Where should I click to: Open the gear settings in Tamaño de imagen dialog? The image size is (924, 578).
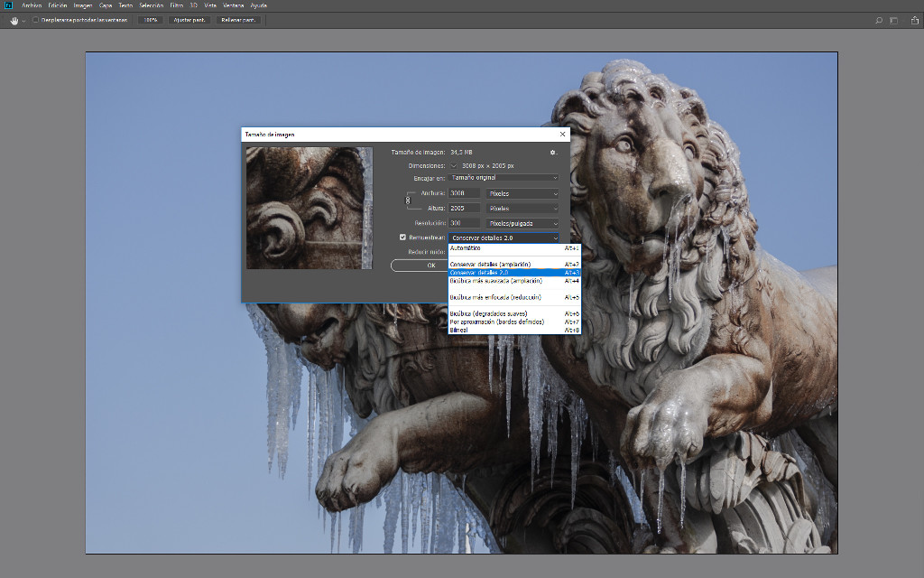click(x=554, y=153)
